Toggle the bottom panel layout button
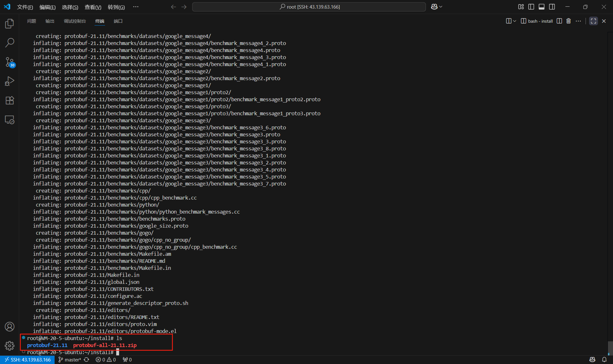Viewport: 613px width, 364px height. (x=541, y=7)
